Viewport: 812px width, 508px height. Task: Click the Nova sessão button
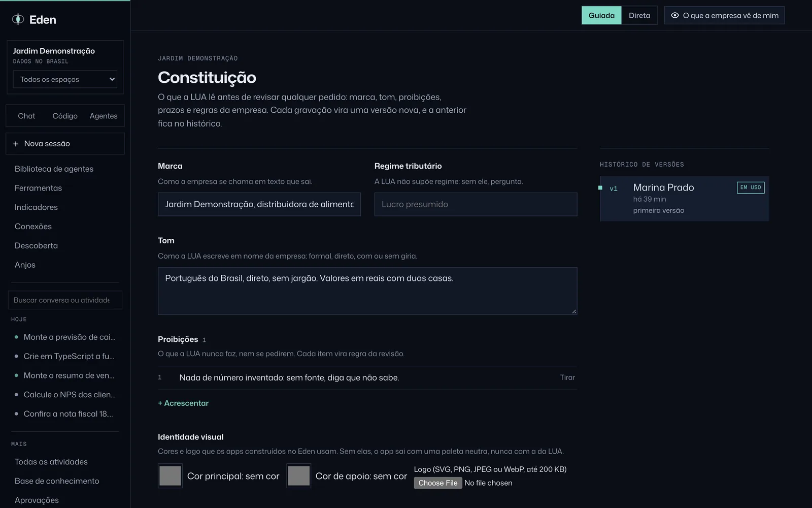65,144
